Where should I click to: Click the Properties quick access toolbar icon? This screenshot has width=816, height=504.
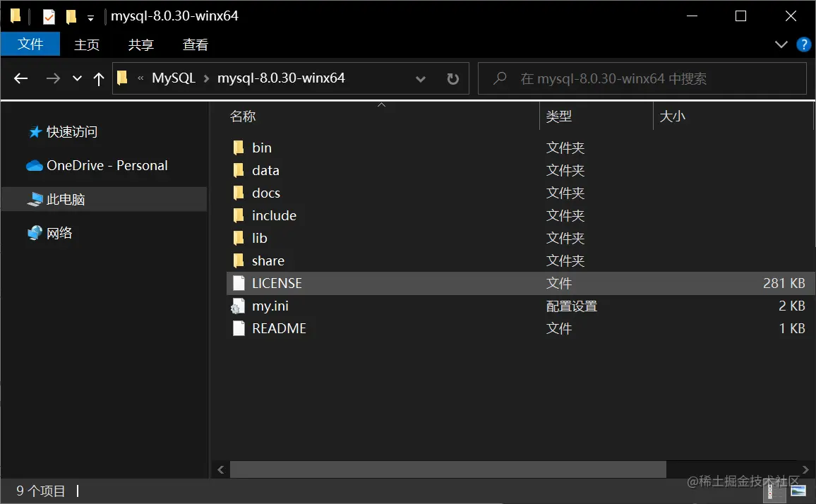pos(49,17)
